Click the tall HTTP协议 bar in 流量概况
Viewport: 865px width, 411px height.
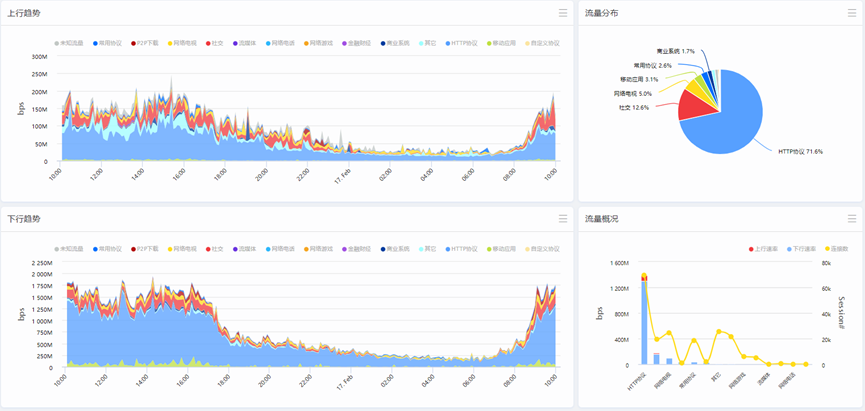coord(644,322)
